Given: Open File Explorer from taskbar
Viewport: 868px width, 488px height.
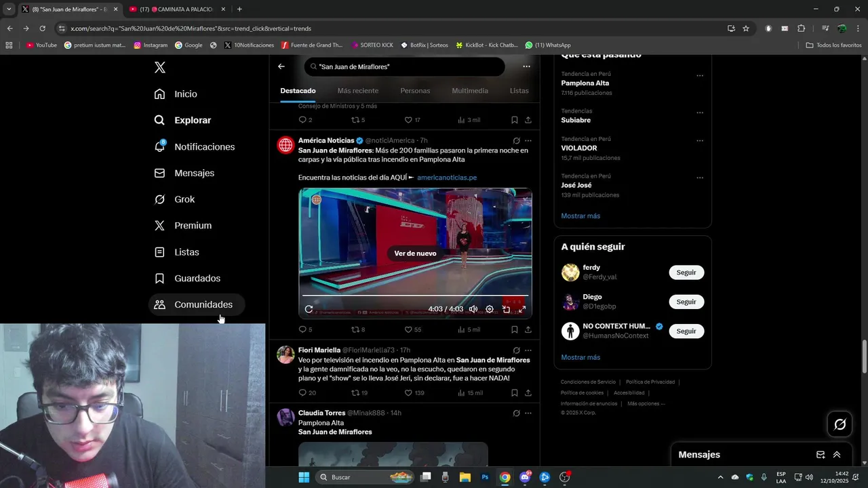Looking at the screenshot, I should [465, 477].
